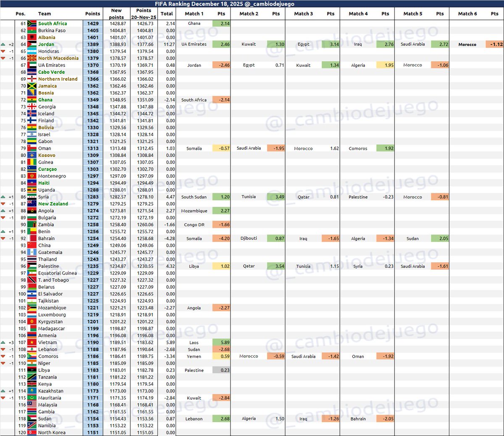Click the team name 'Northern Ireland'
The height and width of the screenshot is (436, 504).
[x=58, y=79]
